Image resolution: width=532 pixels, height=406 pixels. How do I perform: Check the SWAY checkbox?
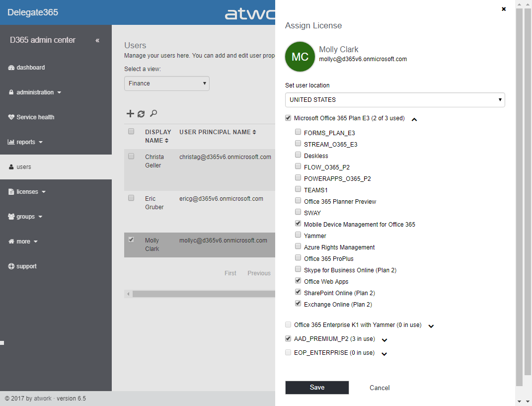(298, 212)
